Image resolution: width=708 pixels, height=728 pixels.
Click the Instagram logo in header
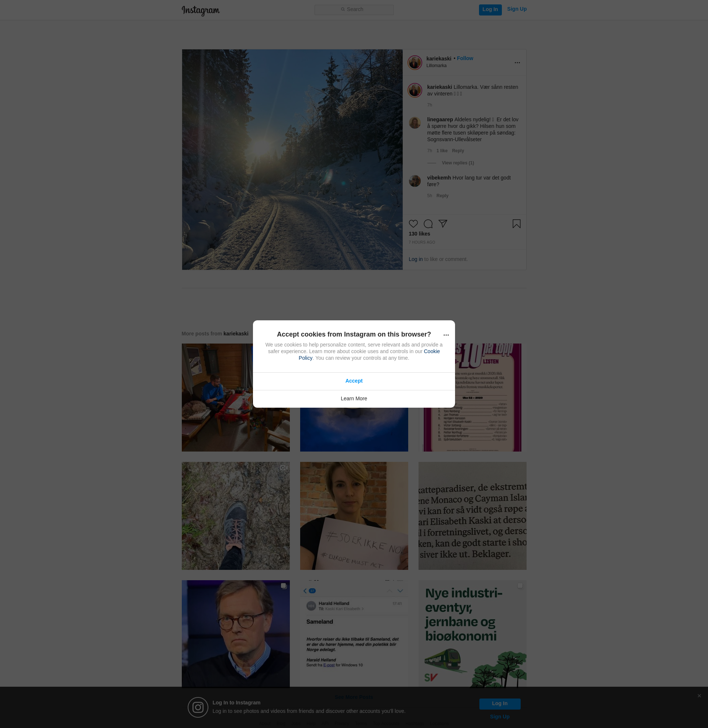[x=201, y=10]
